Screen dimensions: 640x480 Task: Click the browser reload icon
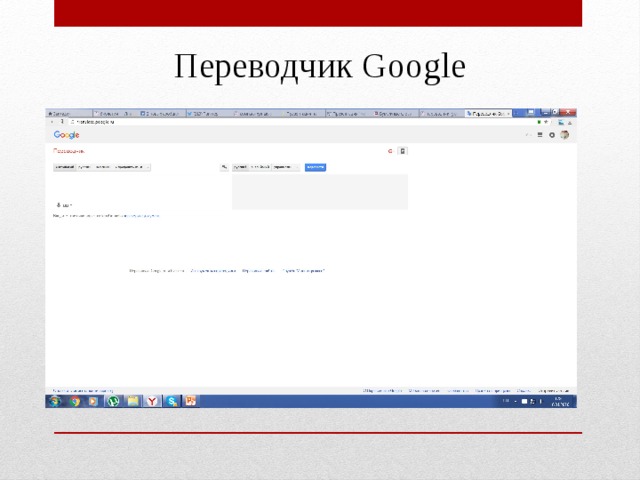click(62, 122)
